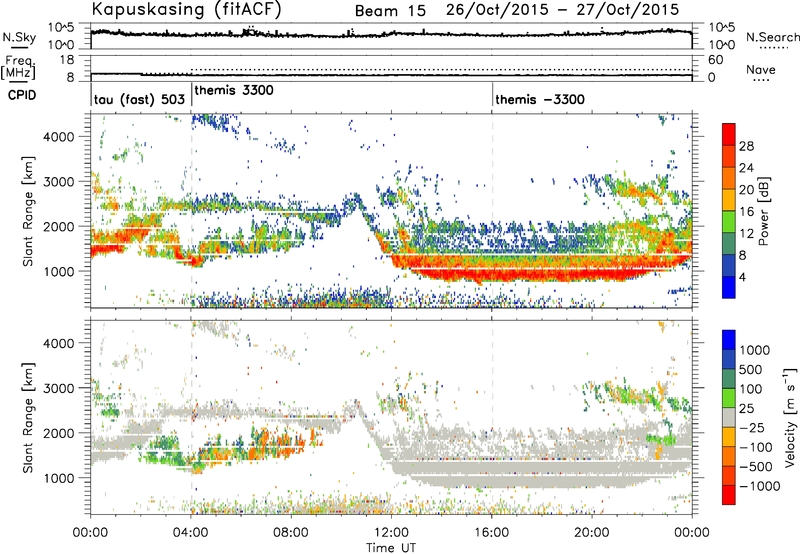
Task: Click the '28' power colorbar value
Action: 746,146
